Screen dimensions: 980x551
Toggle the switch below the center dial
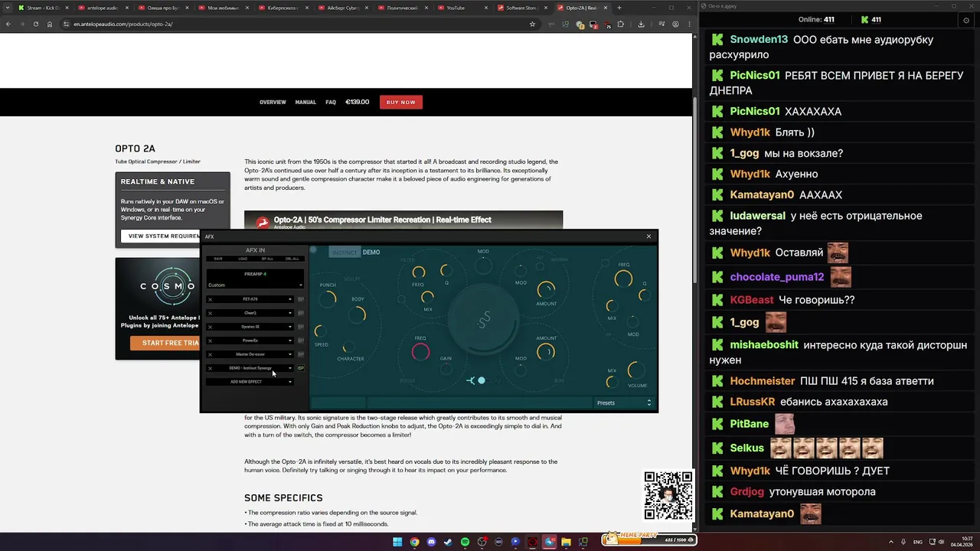[x=482, y=380]
